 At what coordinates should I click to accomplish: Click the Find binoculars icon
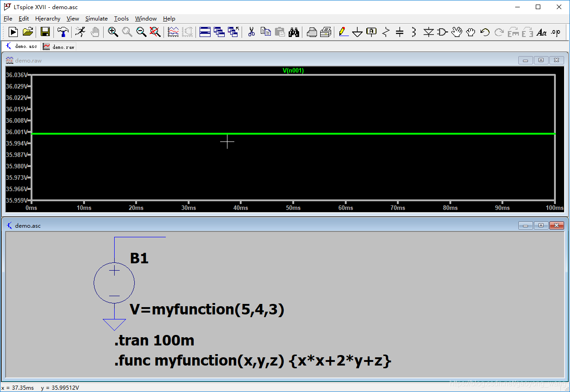coord(294,32)
